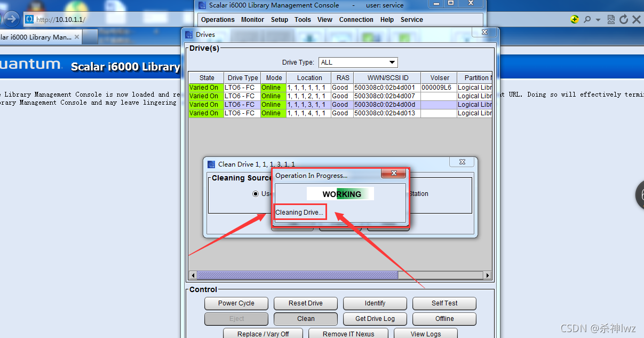Sort by the State column header

(206, 78)
